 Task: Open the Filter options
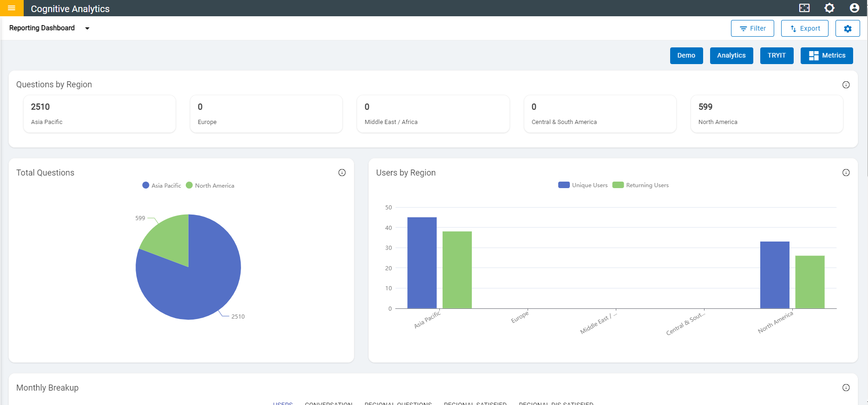tap(752, 28)
